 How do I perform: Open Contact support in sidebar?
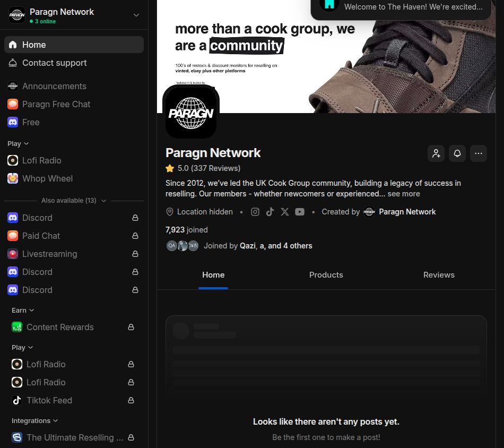[74, 63]
